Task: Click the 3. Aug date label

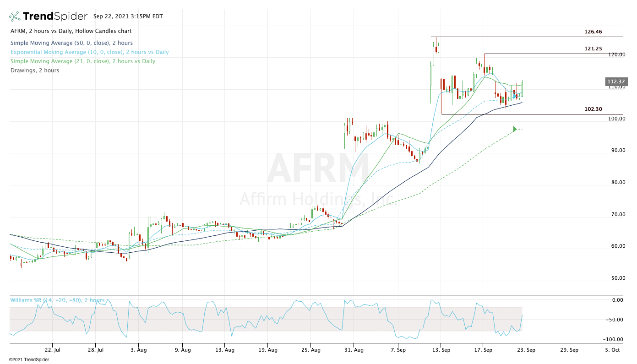Action: (138, 350)
